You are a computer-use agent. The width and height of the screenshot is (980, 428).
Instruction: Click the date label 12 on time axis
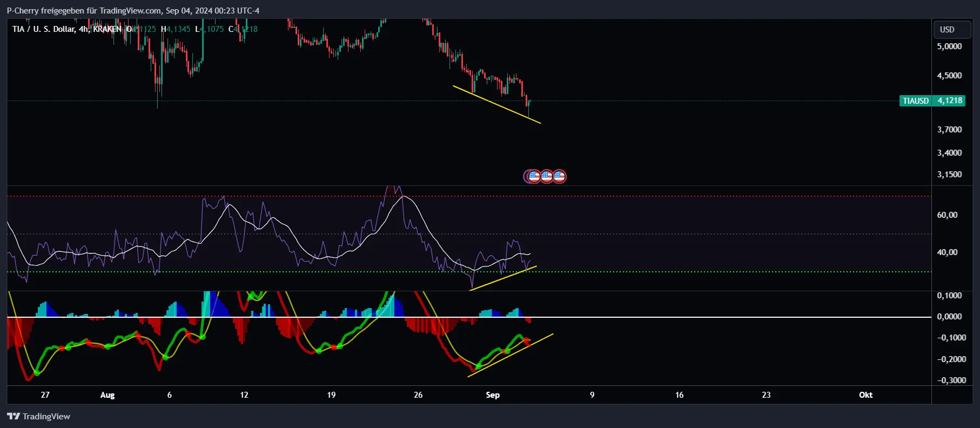244,395
